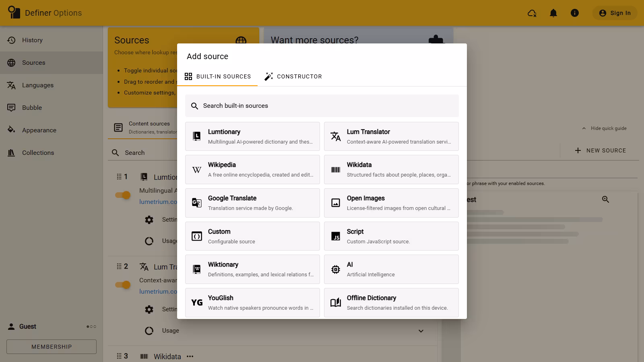This screenshot has width=644, height=362.
Task: Click the AI chip icon
Action: (x=336, y=269)
